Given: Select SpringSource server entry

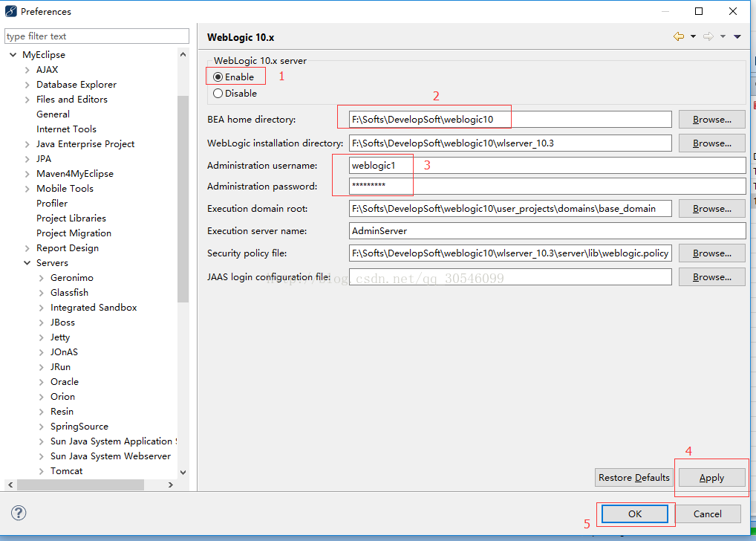Looking at the screenshot, I should pyautogui.click(x=79, y=427).
